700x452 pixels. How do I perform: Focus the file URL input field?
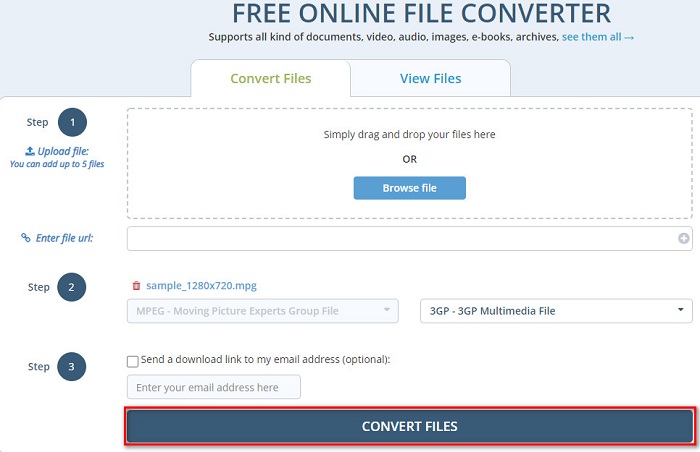coord(409,239)
